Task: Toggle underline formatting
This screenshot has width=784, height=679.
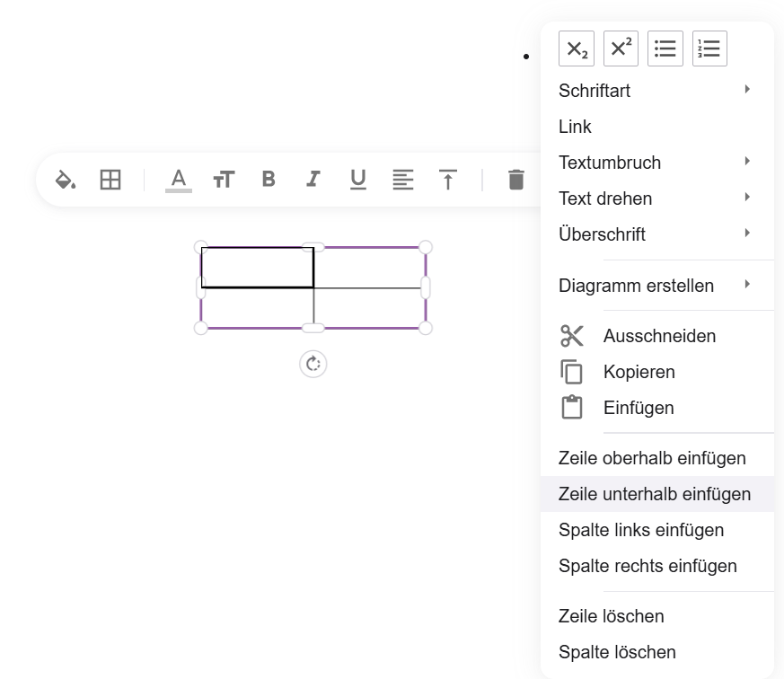Action: [x=358, y=180]
